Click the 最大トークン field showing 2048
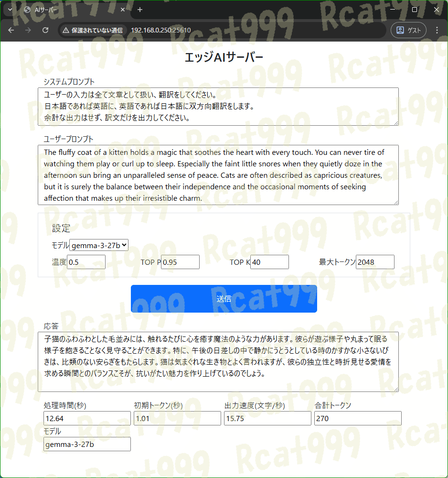The width and height of the screenshot is (448, 478). pos(375,262)
